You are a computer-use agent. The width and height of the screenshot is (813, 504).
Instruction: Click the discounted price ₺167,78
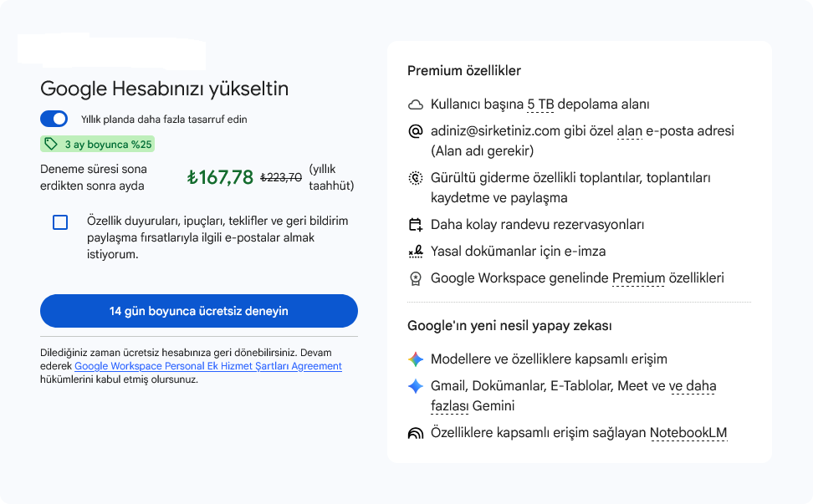pyautogui.click(x=220, y=177)
